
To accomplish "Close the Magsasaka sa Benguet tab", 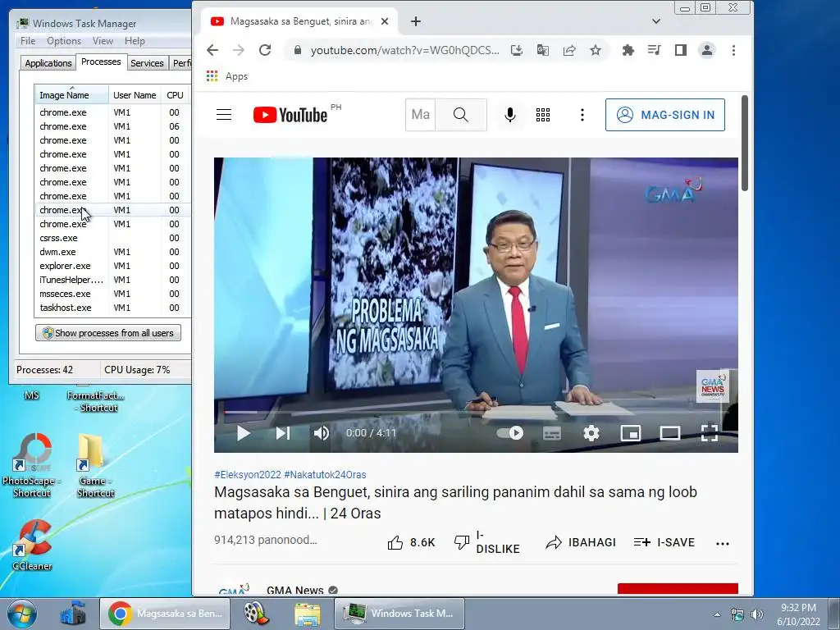I will pyautogui.click(x=385, y=21).
